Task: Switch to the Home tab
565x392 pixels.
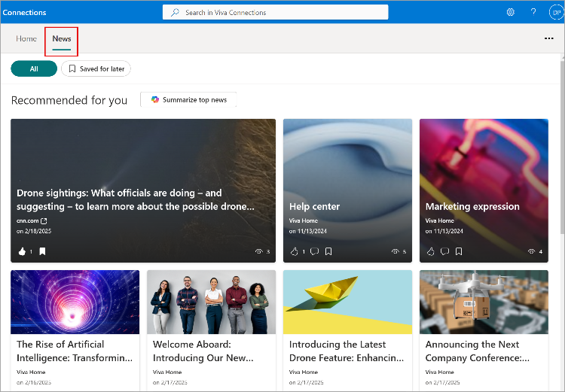Action: click(26, 38)
